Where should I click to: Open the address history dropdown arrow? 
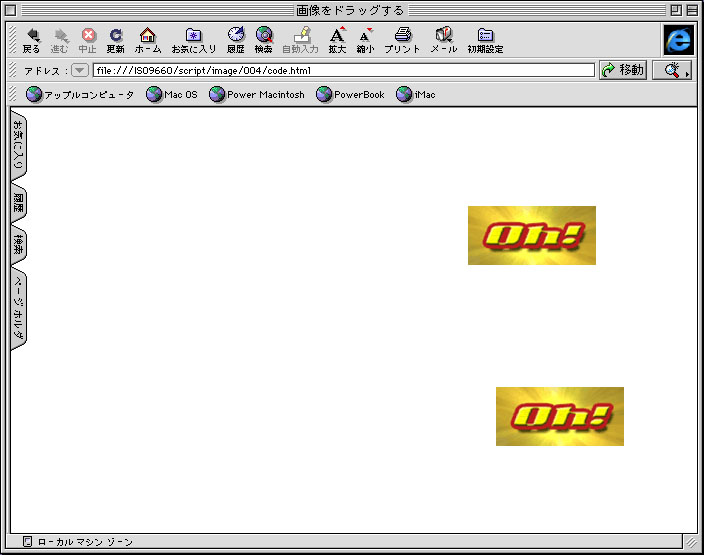[79, 70]
